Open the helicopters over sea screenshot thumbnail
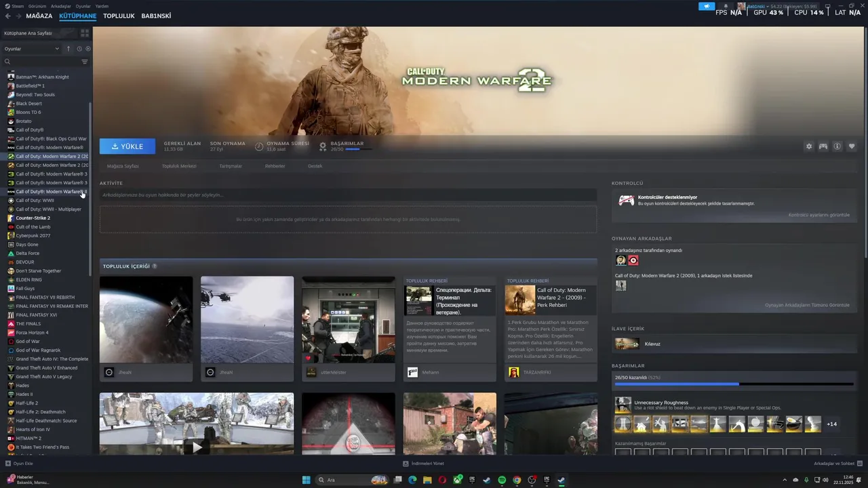Viewport: 868px width, 488px height. point(247,319)
